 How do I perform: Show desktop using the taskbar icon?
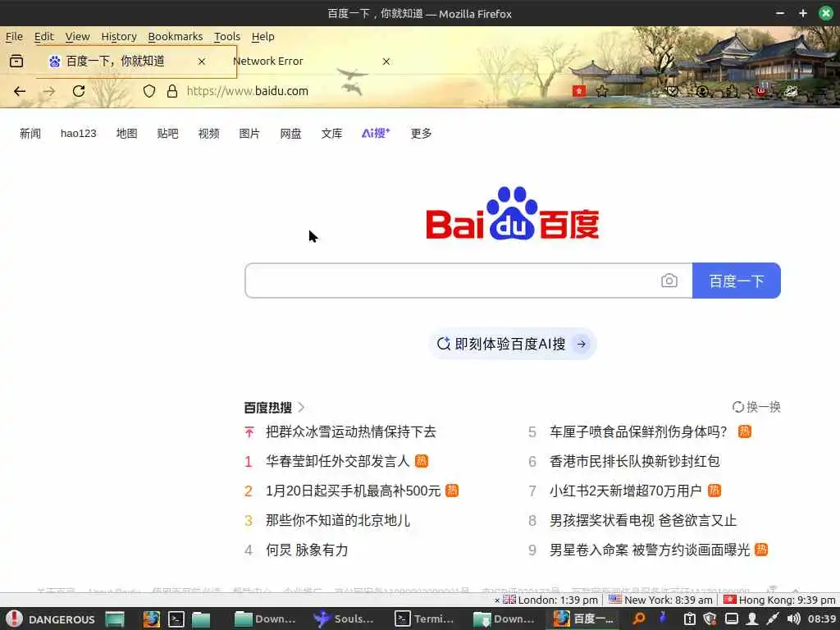pyautogui.click(x=115, y=619)
